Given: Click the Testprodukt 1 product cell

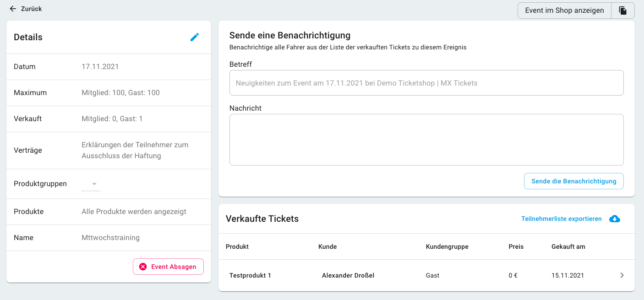Looking at the screenshot, I should (250, 275).
